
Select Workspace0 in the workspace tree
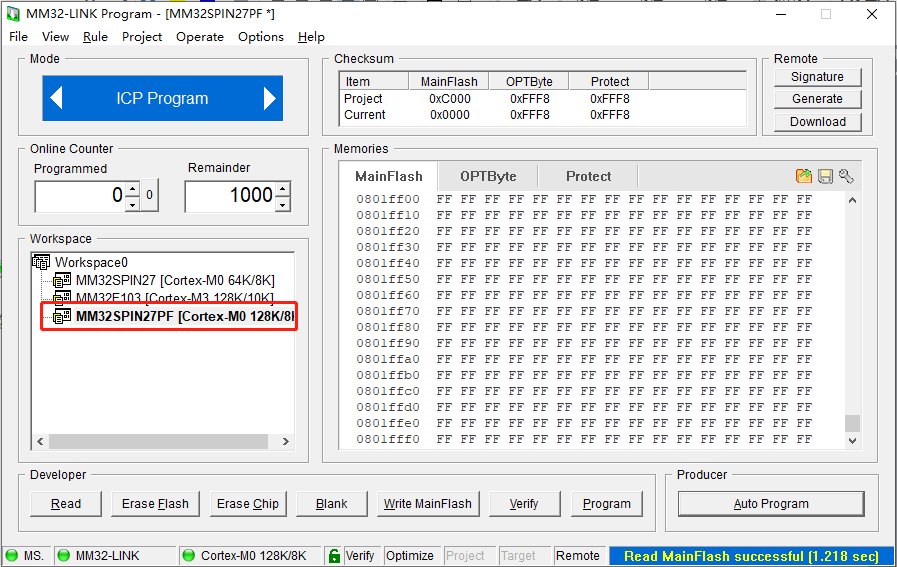click(x=91, y=262)
